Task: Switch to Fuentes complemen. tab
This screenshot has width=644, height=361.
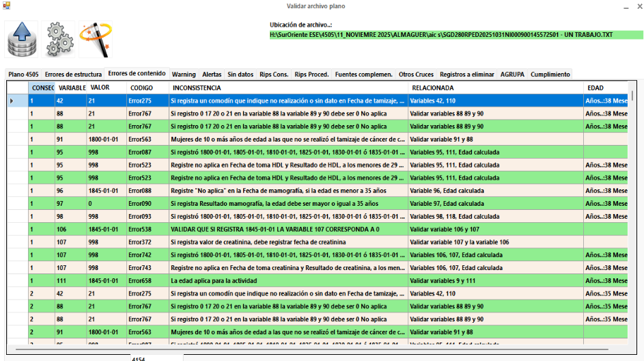Action: 363,75
